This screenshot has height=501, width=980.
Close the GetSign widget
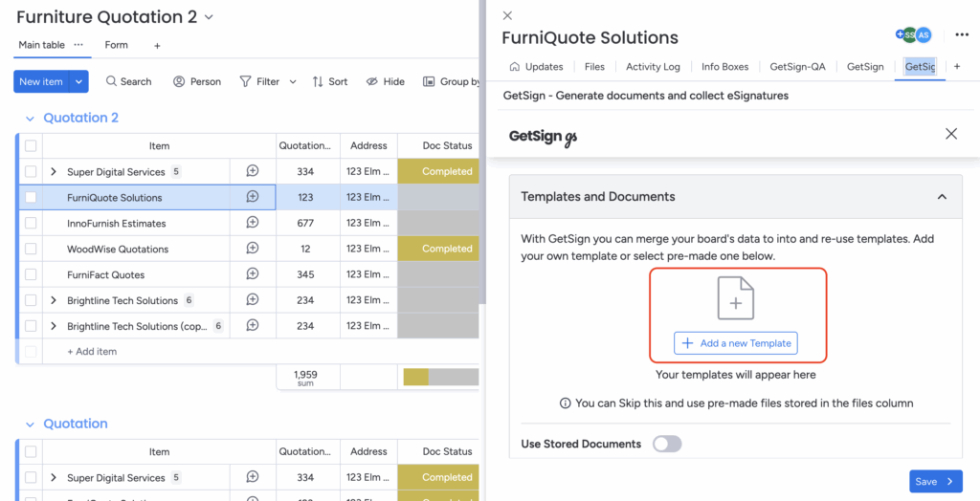click(x=951, y=134)
